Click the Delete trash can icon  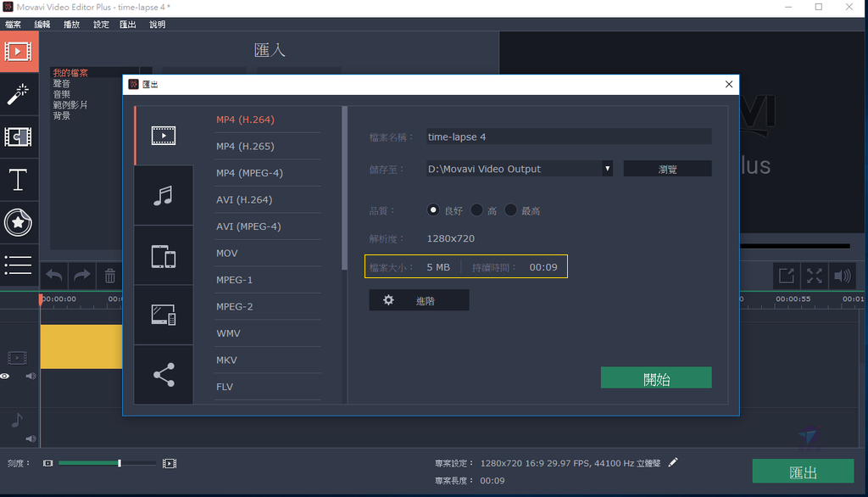(110, 276)
